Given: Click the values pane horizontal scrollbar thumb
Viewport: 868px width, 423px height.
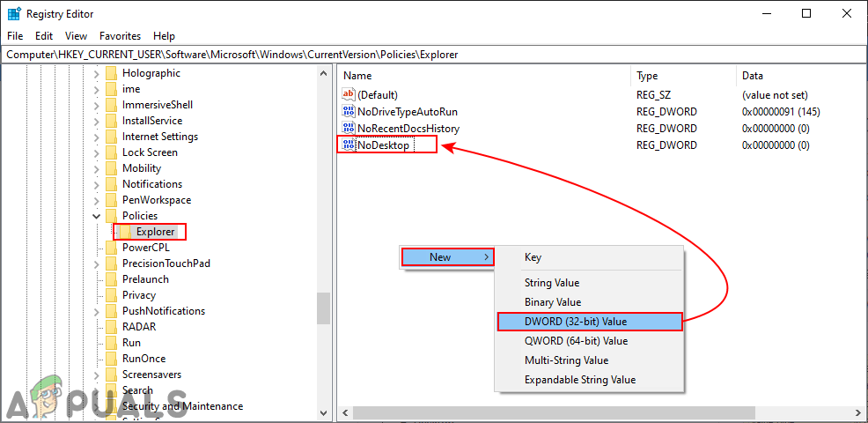Looking at the screenshot, I should click(x=554, y=413).
